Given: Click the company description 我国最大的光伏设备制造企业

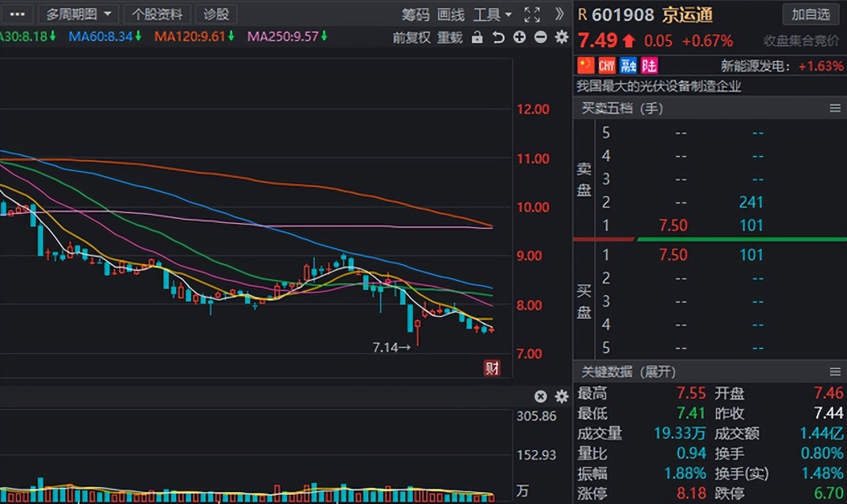Looking at the screenshot, I should (x=659, y=86).
